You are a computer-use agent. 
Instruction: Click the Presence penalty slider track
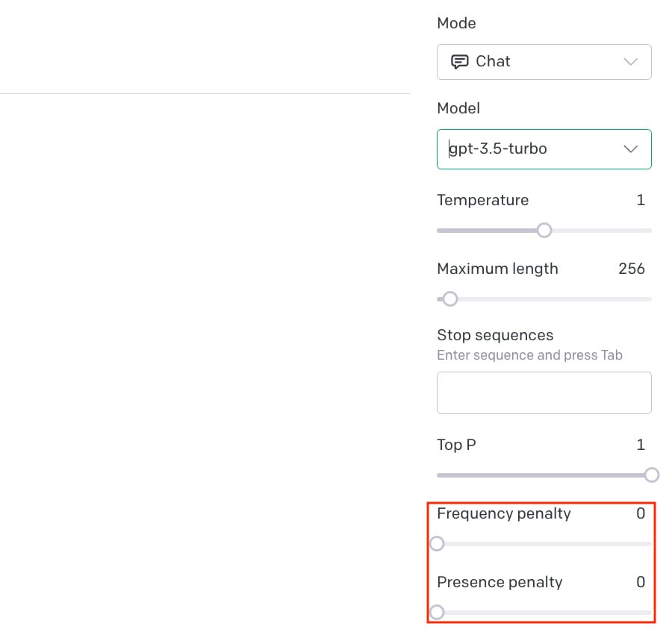(x=548, y=613)
